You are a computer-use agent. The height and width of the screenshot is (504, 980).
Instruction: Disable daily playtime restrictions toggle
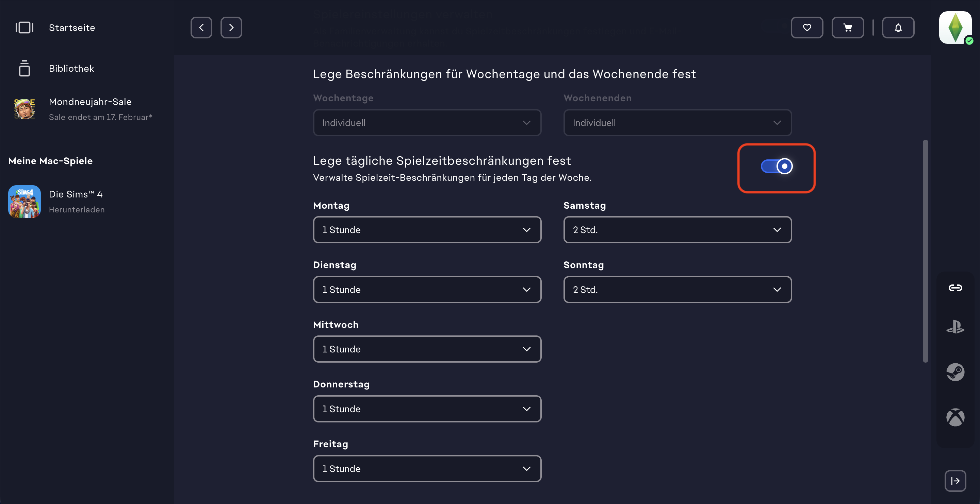coord(777,166)
